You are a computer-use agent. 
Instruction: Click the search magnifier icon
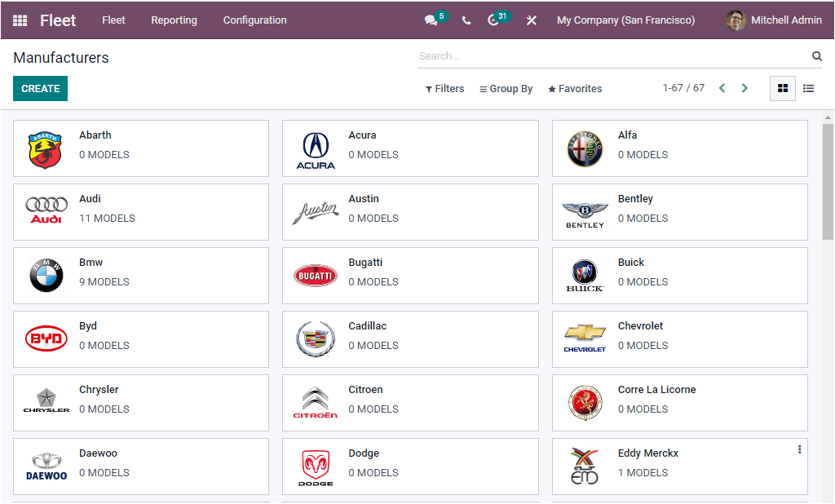point(816,55)
